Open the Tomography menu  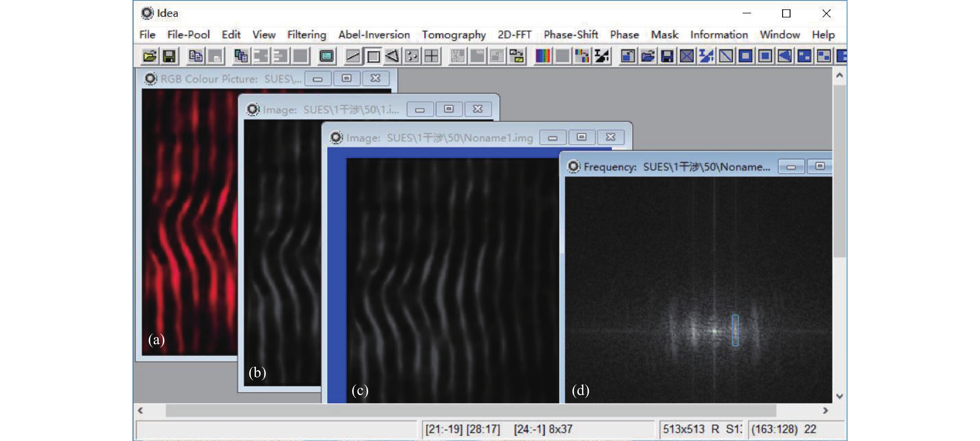click(454, 35)
